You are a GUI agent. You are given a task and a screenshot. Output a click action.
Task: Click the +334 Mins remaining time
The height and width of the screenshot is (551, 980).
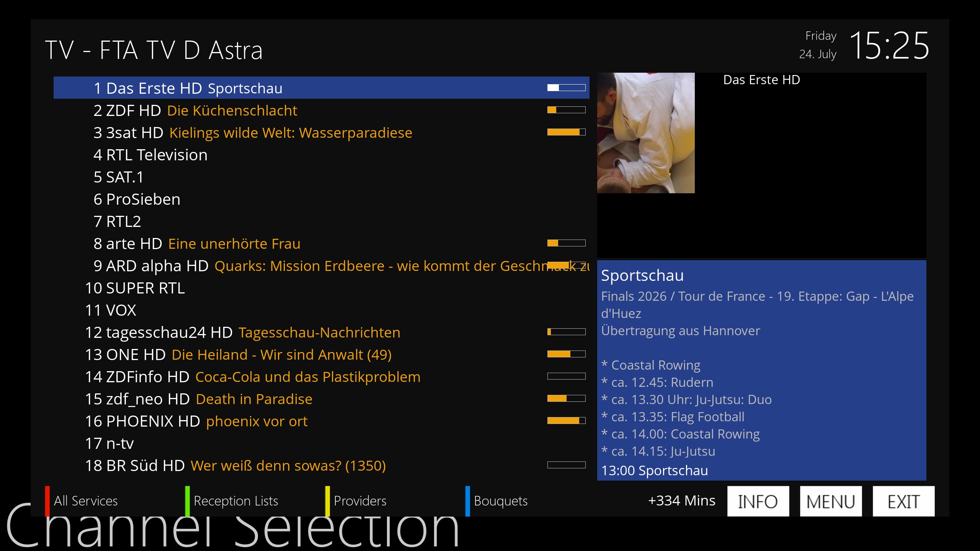pos(682,501)
